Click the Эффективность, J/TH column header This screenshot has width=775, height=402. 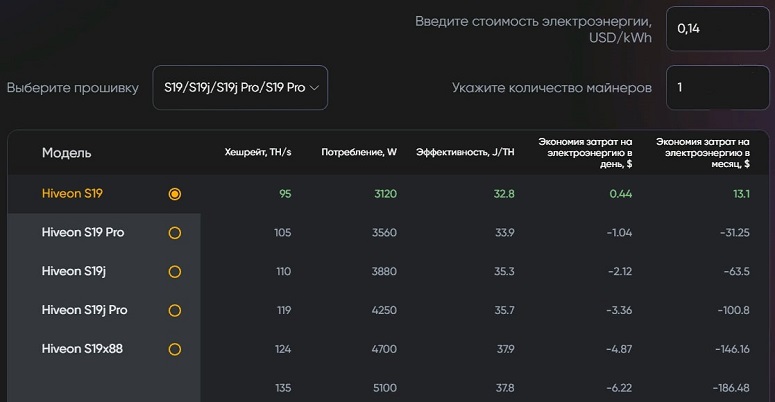point(465,152)
